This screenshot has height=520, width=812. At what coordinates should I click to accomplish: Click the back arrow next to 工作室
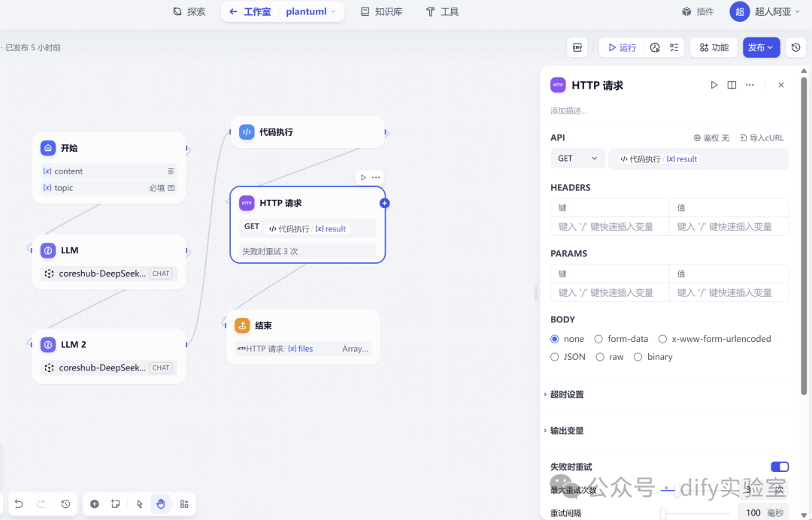[234, 11]
